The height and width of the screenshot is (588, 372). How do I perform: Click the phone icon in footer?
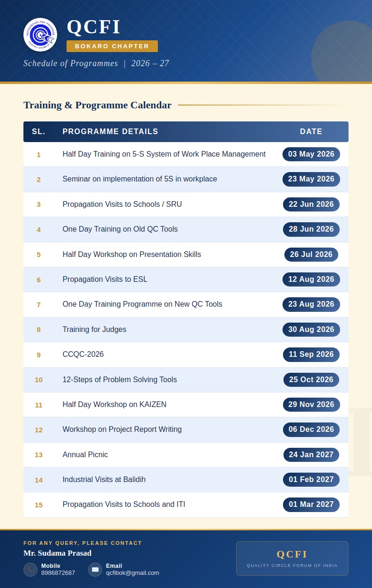pos(30,570)
